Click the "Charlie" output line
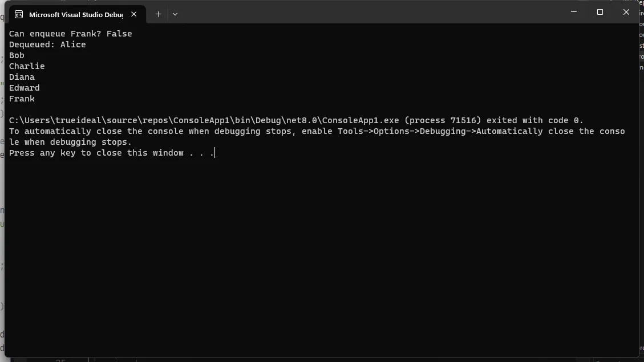The width and height of the screenshot is (644, 362). 27,66
